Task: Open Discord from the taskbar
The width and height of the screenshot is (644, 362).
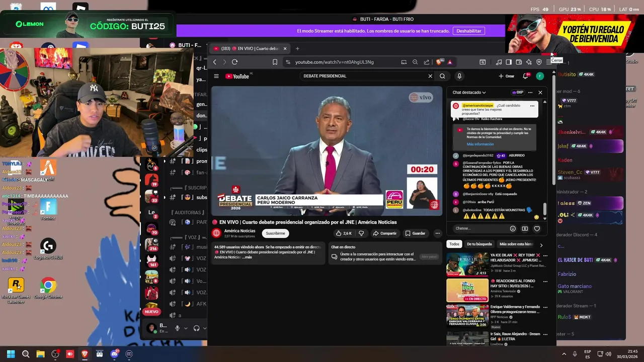Action: coord(114,354)
